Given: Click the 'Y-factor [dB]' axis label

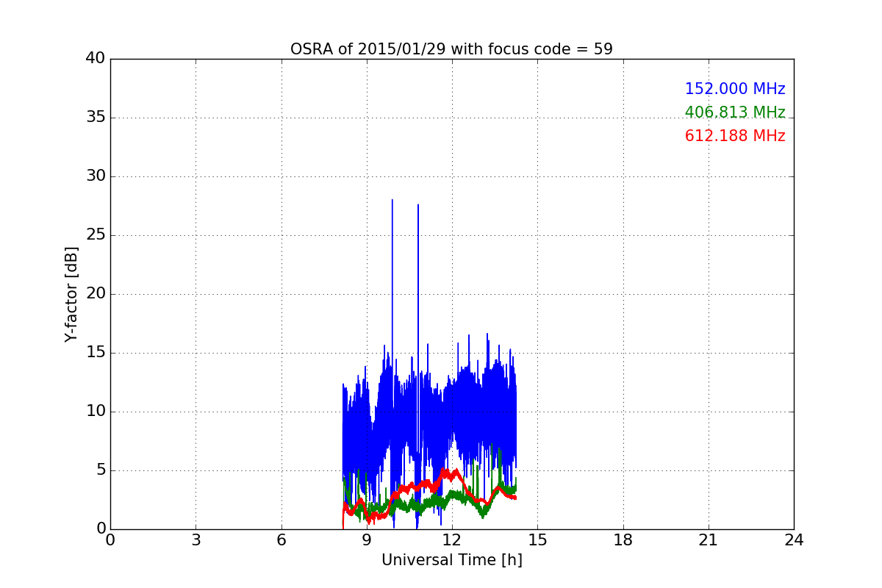Looking at the screenshot, I should pos(71,294).
